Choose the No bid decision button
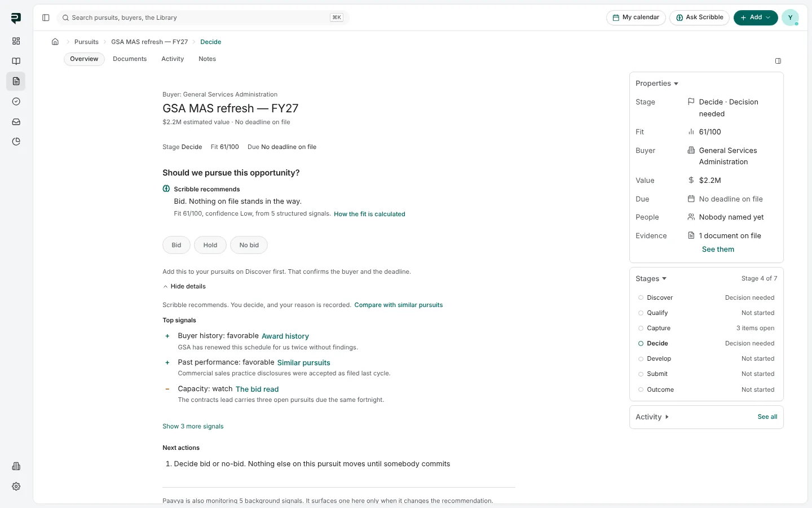Image resolution: width=812 pixels, height=508 pixels. coord(249,245)
